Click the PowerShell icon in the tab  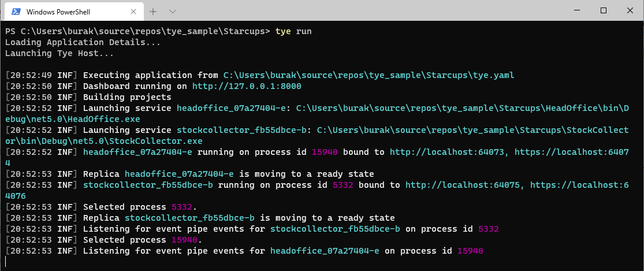pyautogui.click(x=16, y=11)
